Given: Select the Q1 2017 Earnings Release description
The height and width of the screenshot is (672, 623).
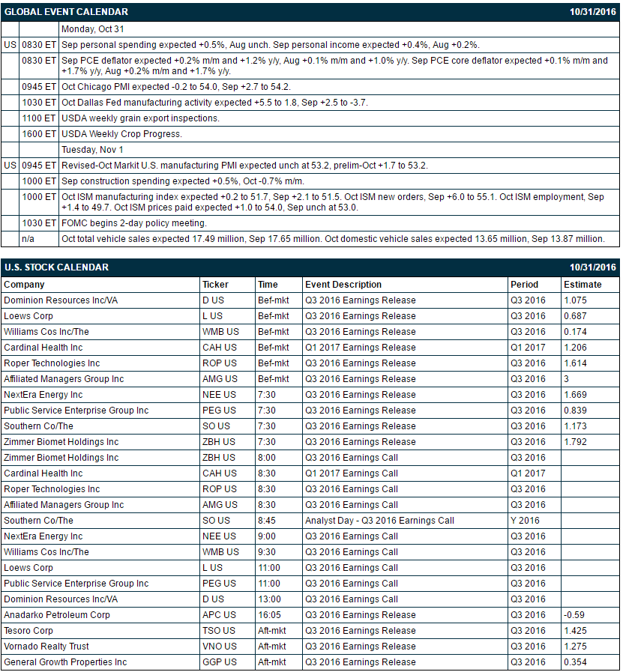Looking at the screenshot, I should (x=360, y=348).
